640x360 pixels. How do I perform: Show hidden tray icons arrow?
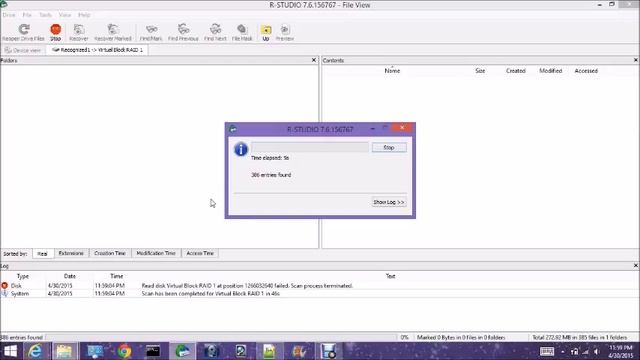point(562,351)
